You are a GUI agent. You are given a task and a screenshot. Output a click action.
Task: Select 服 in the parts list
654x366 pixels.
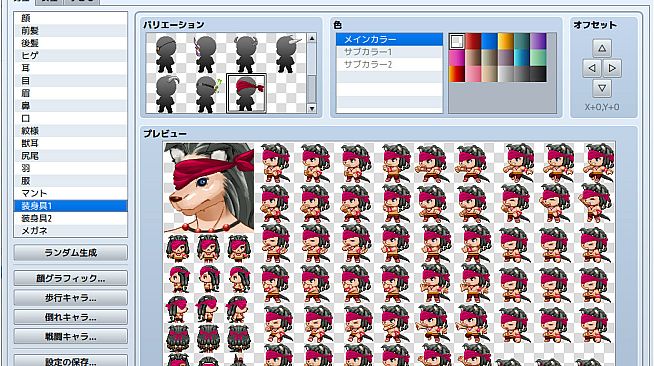(x=70, y=181)
